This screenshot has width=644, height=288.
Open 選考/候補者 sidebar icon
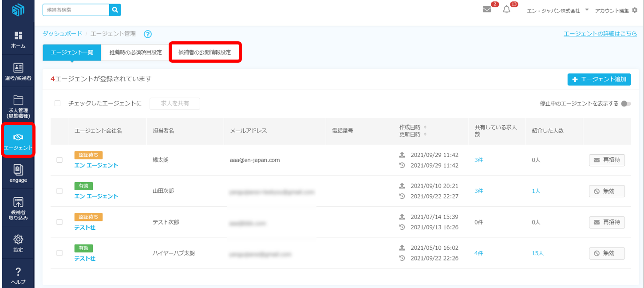coord(18,68)
